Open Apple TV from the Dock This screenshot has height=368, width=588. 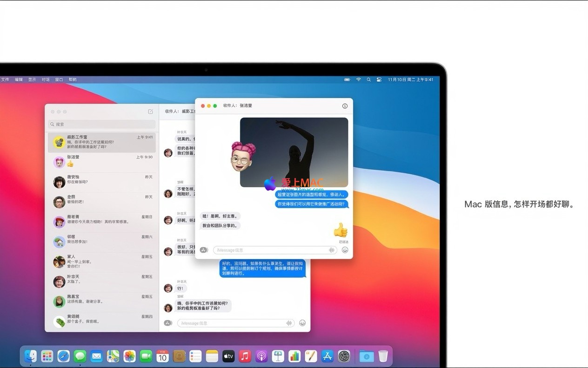click(x=228, y=356)
